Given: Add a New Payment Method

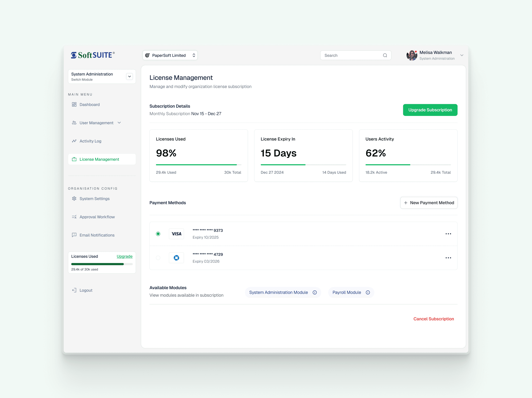Looking at the screenshot, I should click(429, 203).
